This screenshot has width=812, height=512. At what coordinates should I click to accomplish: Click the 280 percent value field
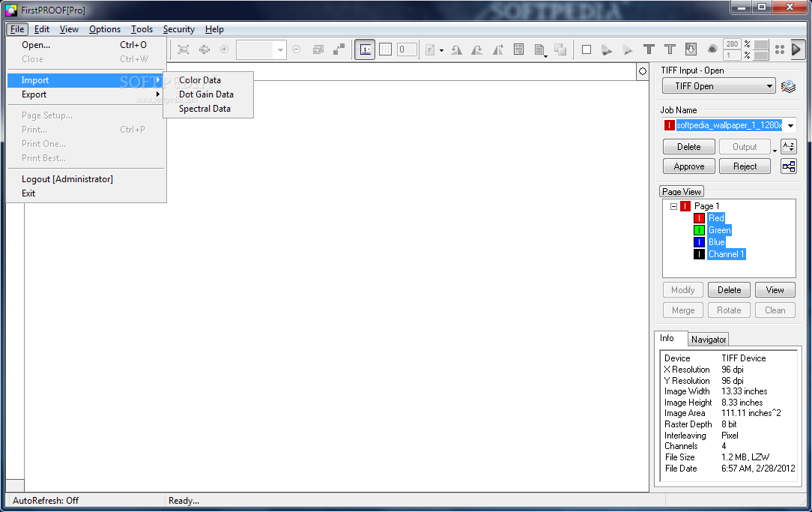[x=733, y=44]
